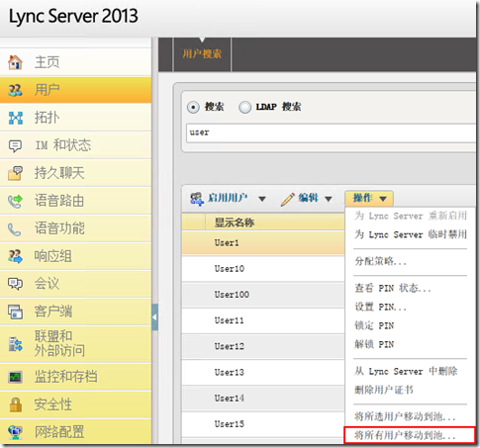480x448 pixels.
Task: Choose 设置 PIN... menu entry
Action: pyautogui.click(x=380, y=308)
